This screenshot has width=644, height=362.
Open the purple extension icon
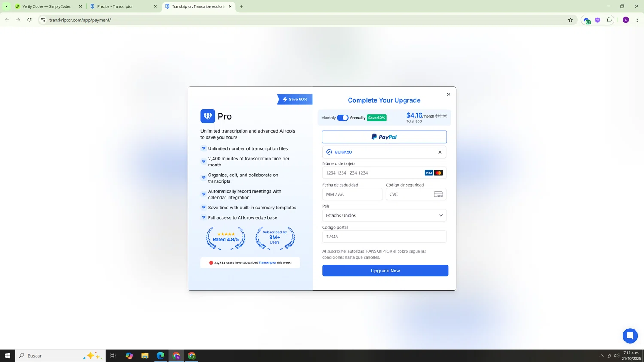598,20
